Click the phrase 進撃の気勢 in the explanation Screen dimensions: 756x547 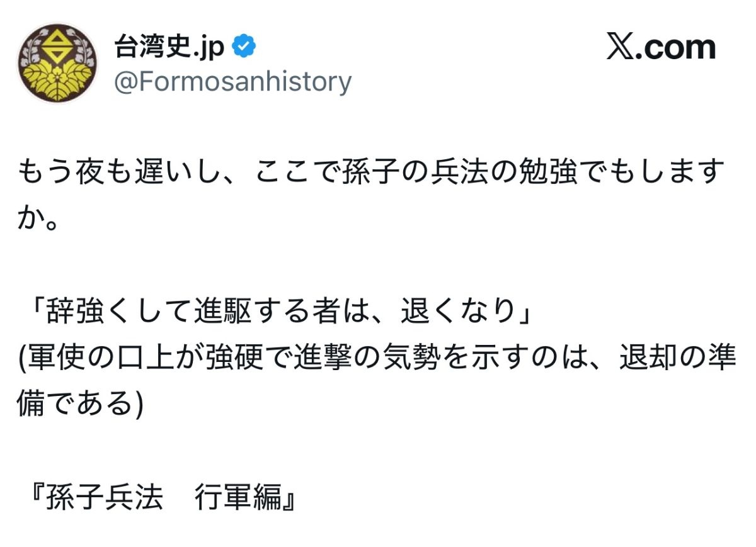(383, 359)
